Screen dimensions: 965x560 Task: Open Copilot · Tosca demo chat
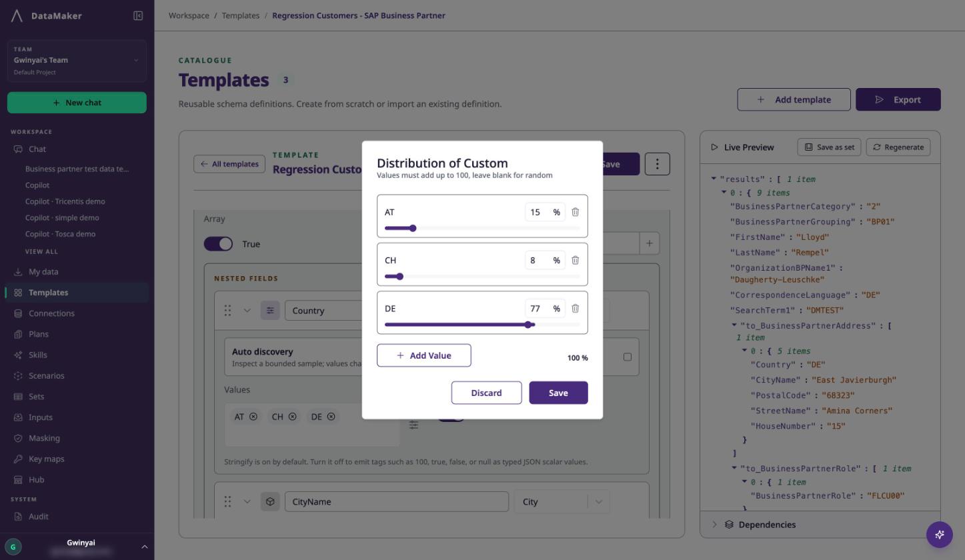tap(60, 234)
